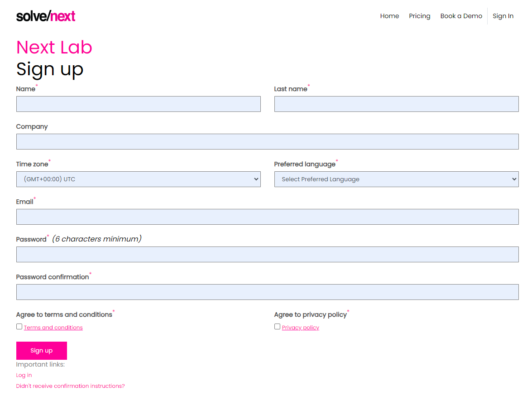Open the Time zone dropdown
The width and height of the screenshot is (532, 401).
coord(138,179)
